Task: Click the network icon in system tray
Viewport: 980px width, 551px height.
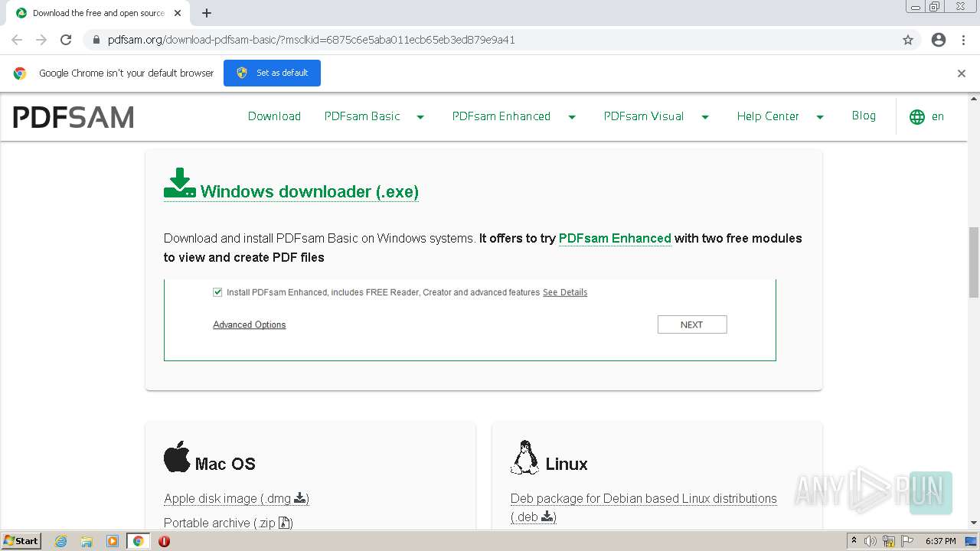Action: pos(888,541)
